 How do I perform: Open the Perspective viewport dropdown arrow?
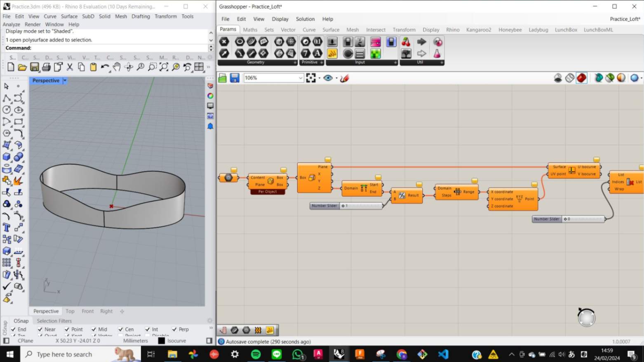tap(65, 81)
